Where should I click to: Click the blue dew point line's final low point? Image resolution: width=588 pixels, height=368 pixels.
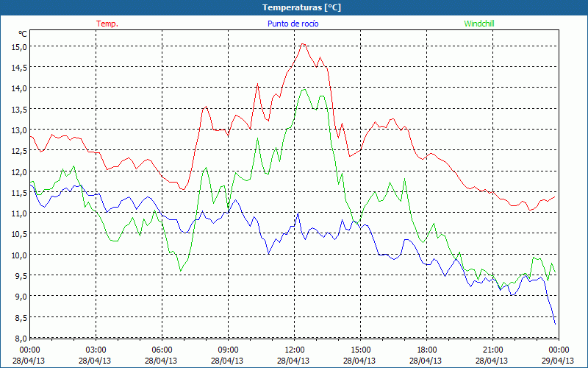[555, 324]
